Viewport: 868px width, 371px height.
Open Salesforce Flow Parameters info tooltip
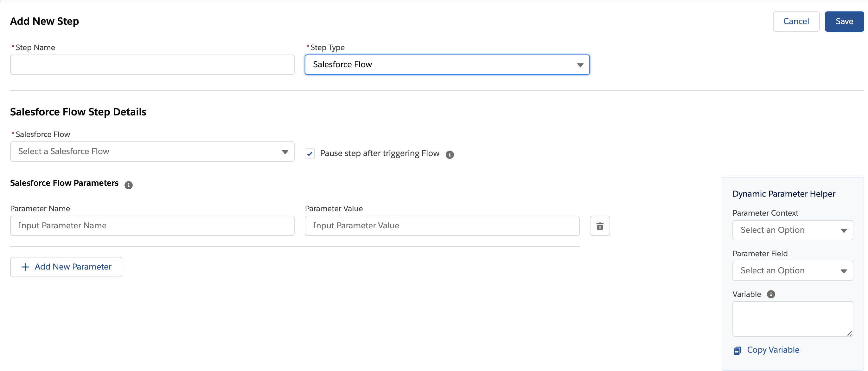(x=128, y=185)
